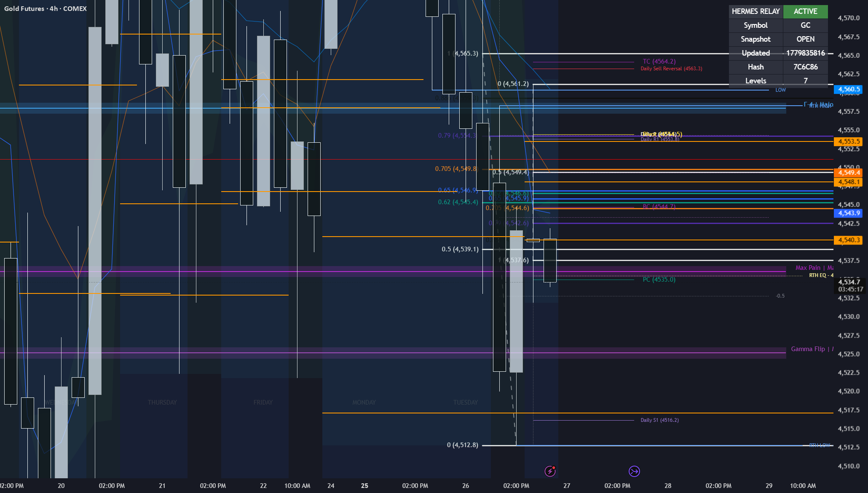Click the Max Pain level label

(x=814, y=268)
